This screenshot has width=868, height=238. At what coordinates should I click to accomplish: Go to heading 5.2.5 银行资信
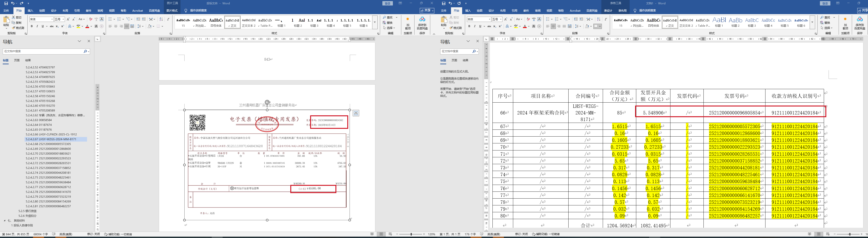pyautogui.click(x=28, y=211)
